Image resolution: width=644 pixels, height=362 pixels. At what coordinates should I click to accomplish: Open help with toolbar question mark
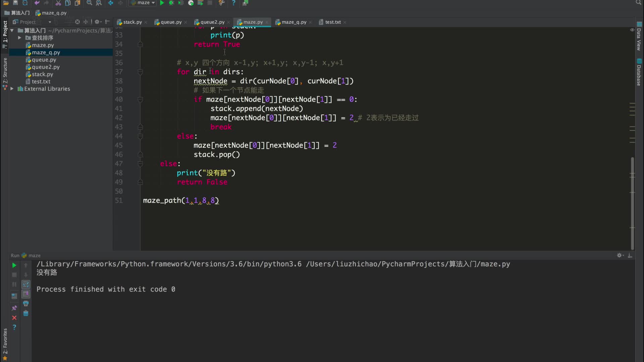[x=233, y=3]
